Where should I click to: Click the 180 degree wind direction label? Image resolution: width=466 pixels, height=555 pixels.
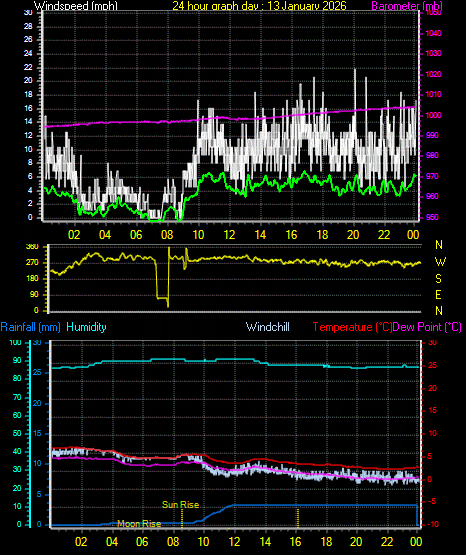click(33, 279)
